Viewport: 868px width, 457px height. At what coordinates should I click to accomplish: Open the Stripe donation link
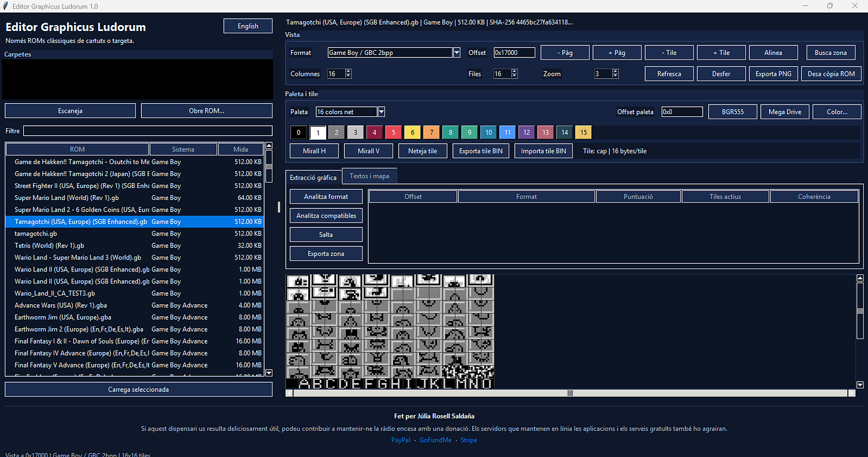tap(469, 440)
